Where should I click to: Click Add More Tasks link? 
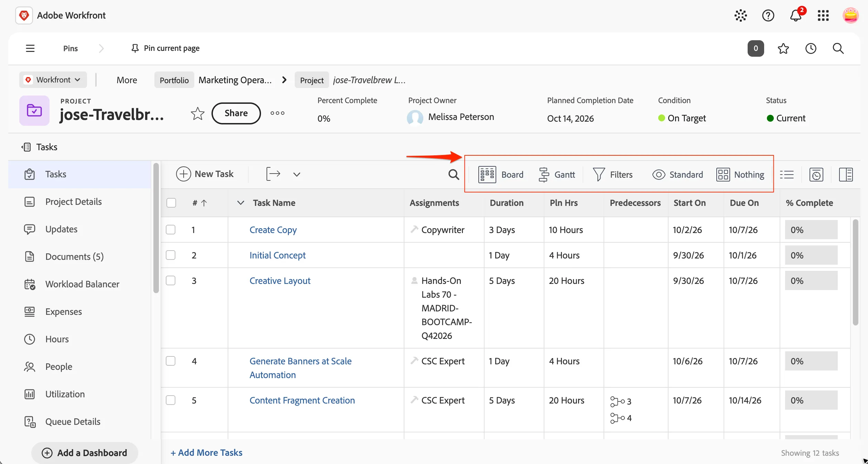(207, 453)
